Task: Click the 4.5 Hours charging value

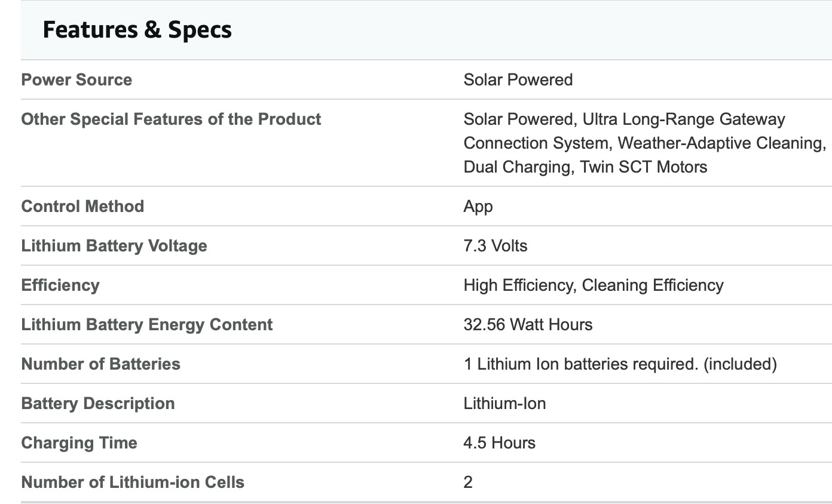Action: [x=500, y=442]
